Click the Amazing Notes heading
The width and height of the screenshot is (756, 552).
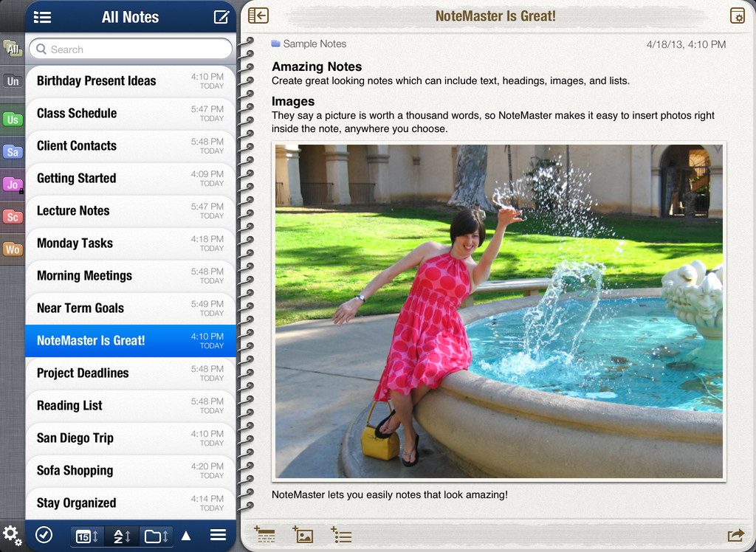(317, 66)
